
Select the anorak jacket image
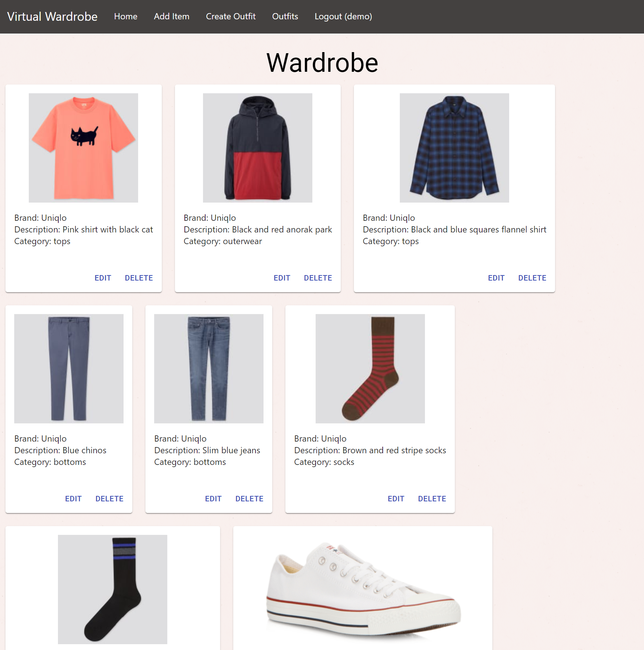[x=258, y=148]
